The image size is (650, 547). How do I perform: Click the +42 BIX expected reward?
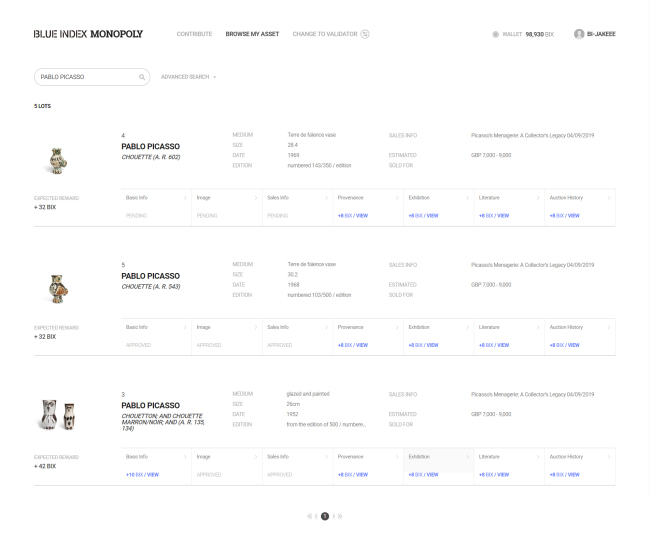click(45, 466)
